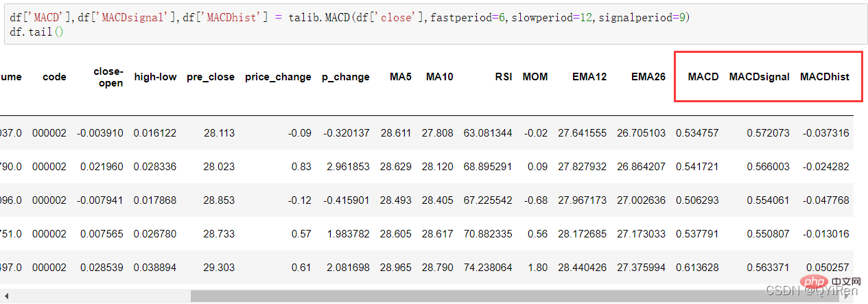
Task: Select MACD value 0.613628
Action: click(697, 268)
